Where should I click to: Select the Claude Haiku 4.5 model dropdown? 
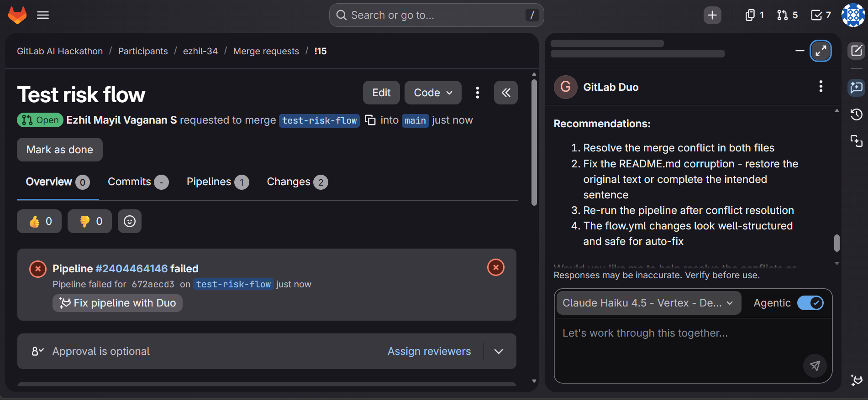click(x=648, y=303)
